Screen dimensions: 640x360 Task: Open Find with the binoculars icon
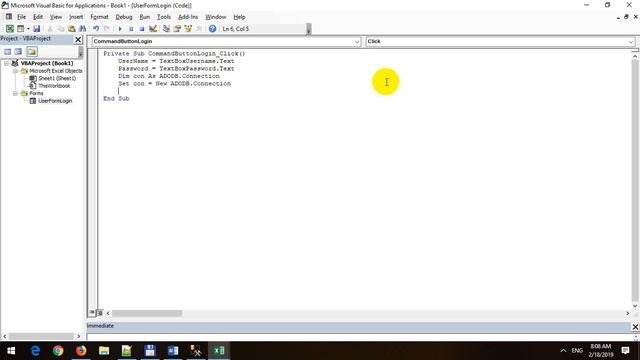click(x=82, y=29)
